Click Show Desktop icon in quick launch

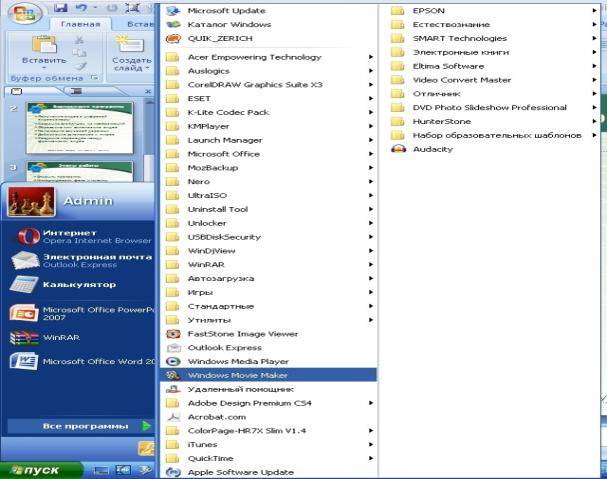pyautogui.click(x=101, y=470)
